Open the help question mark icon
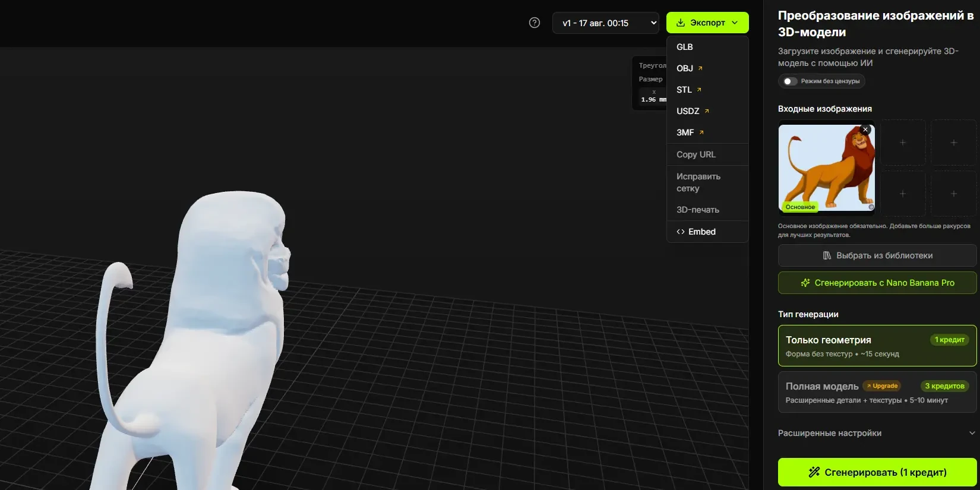Viewport: 980px width, 490px height. tap(535, 23)
